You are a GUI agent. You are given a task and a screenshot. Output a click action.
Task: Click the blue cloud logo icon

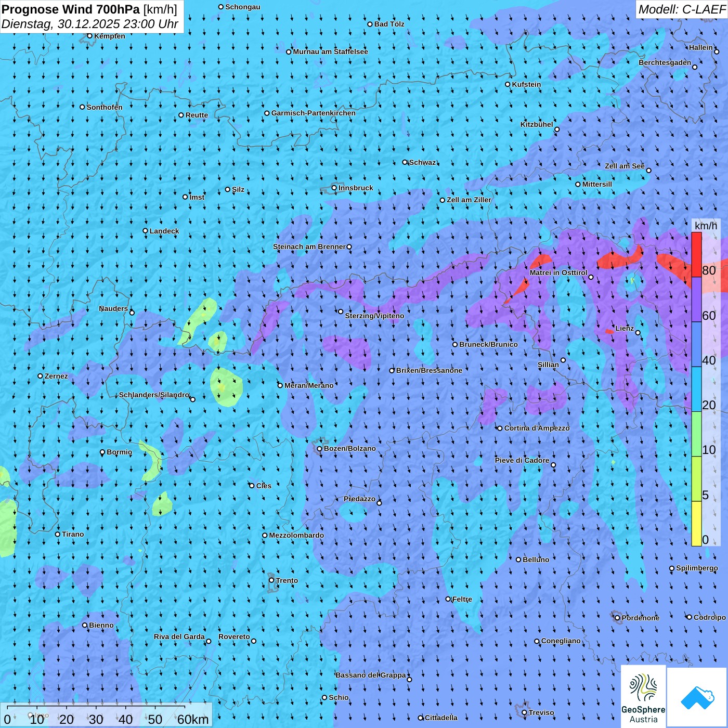click(697, 698)
